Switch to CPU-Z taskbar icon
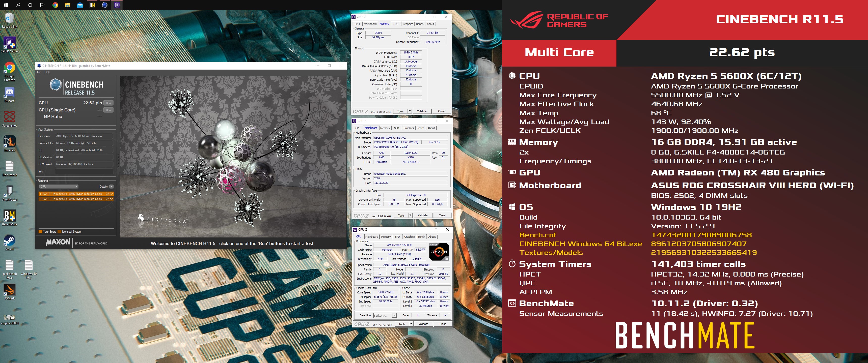868x363 pixels. [x=117, y=5]
